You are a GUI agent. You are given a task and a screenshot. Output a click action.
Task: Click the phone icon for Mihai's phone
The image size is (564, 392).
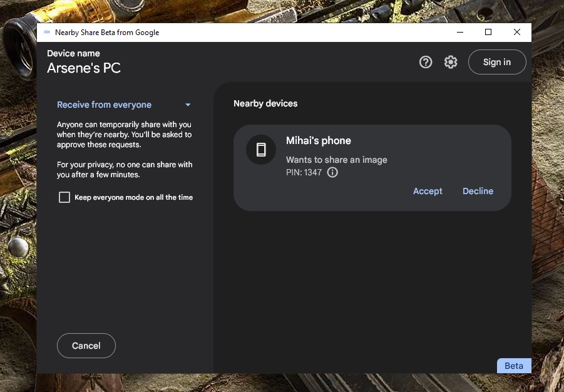261,150
